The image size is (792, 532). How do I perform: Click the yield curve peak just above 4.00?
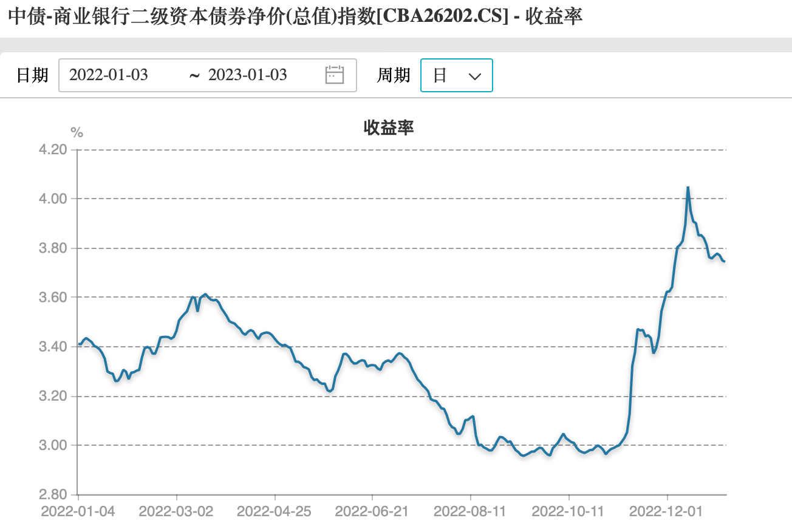point(688,188)
